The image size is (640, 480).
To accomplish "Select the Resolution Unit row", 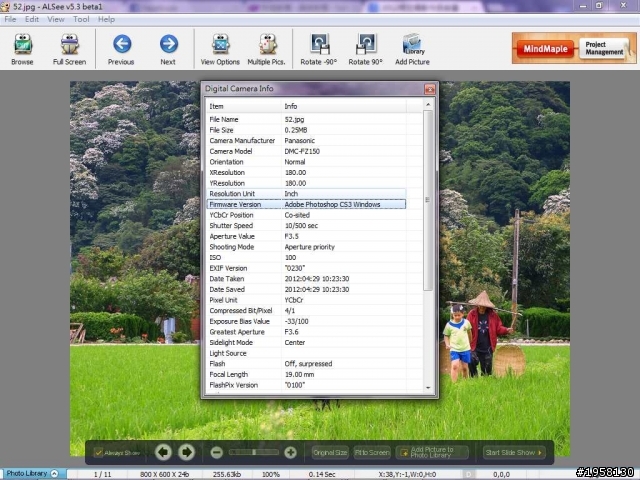I will click(306, 193).
